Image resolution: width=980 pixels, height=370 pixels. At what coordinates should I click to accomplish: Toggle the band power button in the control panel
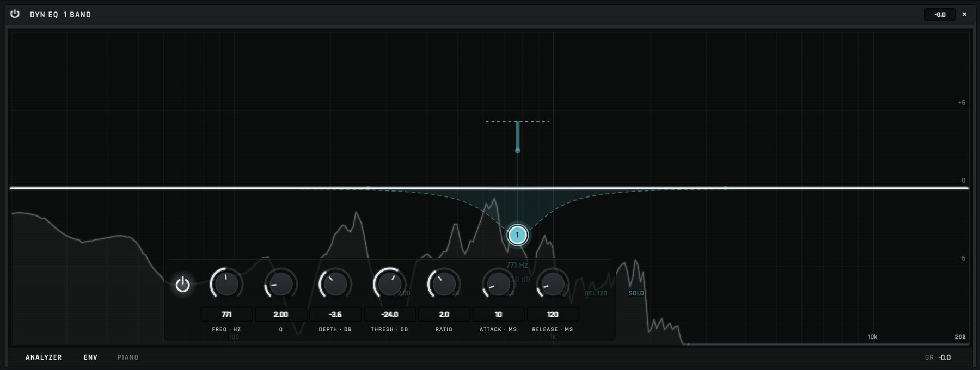[182, 284]
